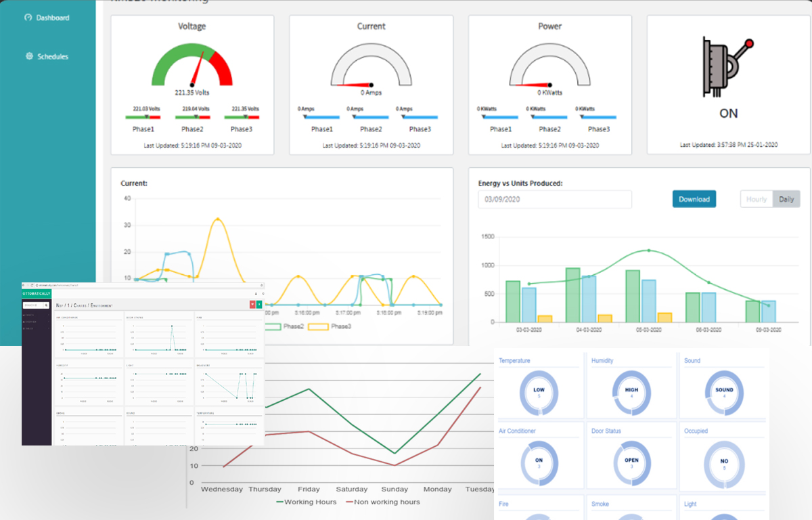This screenshot has width=812, height=520.
Task: Expand Charts in Ottomatically sidebar
Action: click(x=37, y=315)
